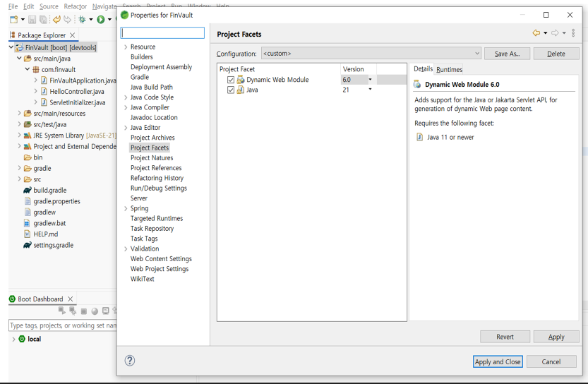The image size is (588, 384).
Task: Click the help question mark icon
Action: tap(130, 361)
